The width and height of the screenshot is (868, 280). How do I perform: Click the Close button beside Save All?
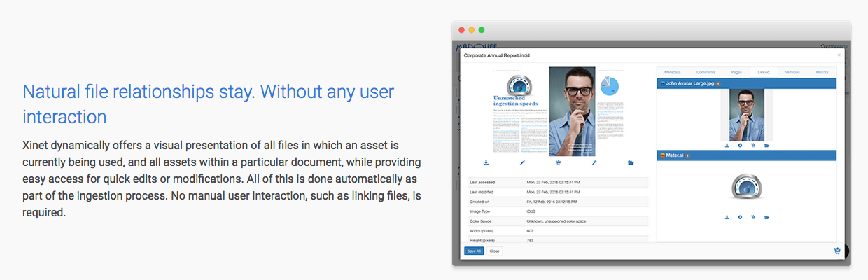tap(494, 251)
